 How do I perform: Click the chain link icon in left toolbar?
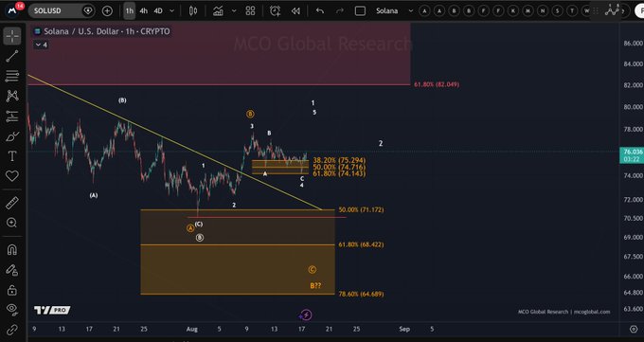pos(12,330)
